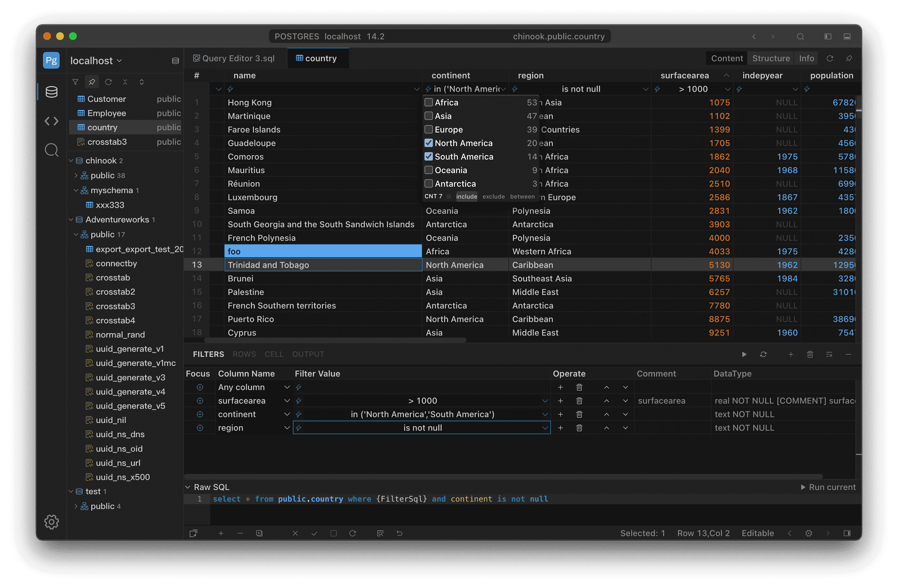
Task: Run the filters with the play icon
Action: pyautogui.click(x=744, y=354)
